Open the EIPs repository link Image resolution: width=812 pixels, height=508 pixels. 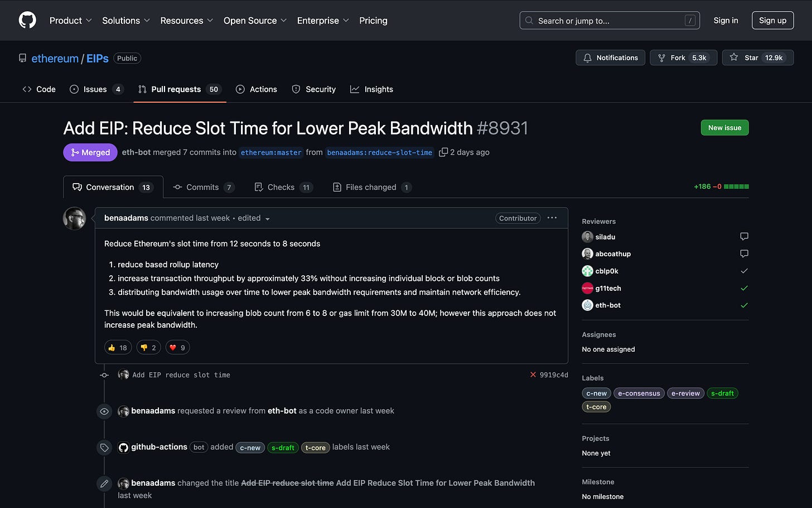click(x=98, y=59)
